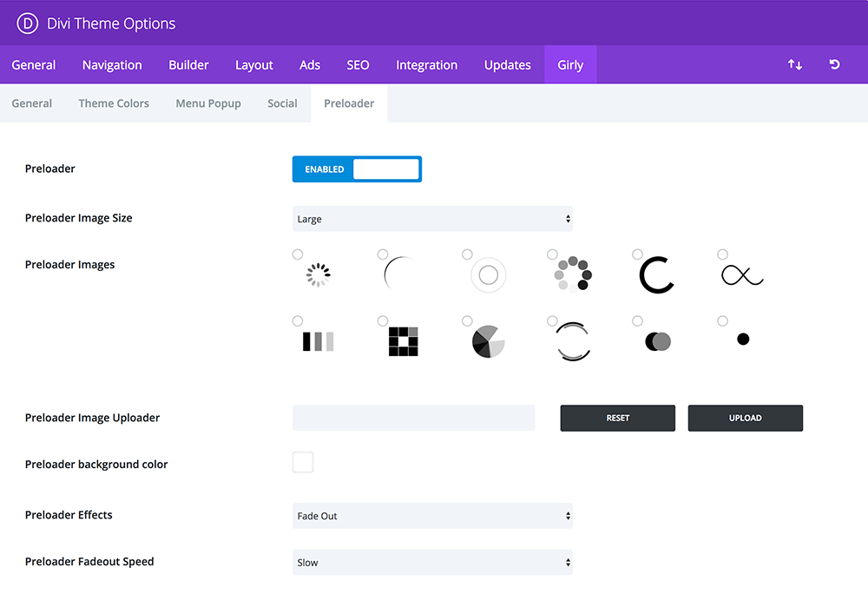The image size is (868, 601).
Task: Open the Menu Popup sub-tab
Action: coord(208,103)
